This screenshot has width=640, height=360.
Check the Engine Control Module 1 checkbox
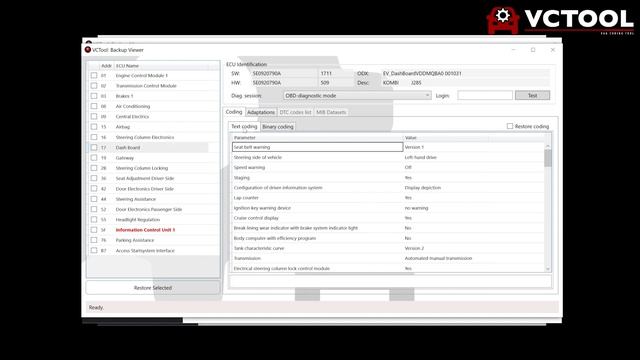(94, 76)
